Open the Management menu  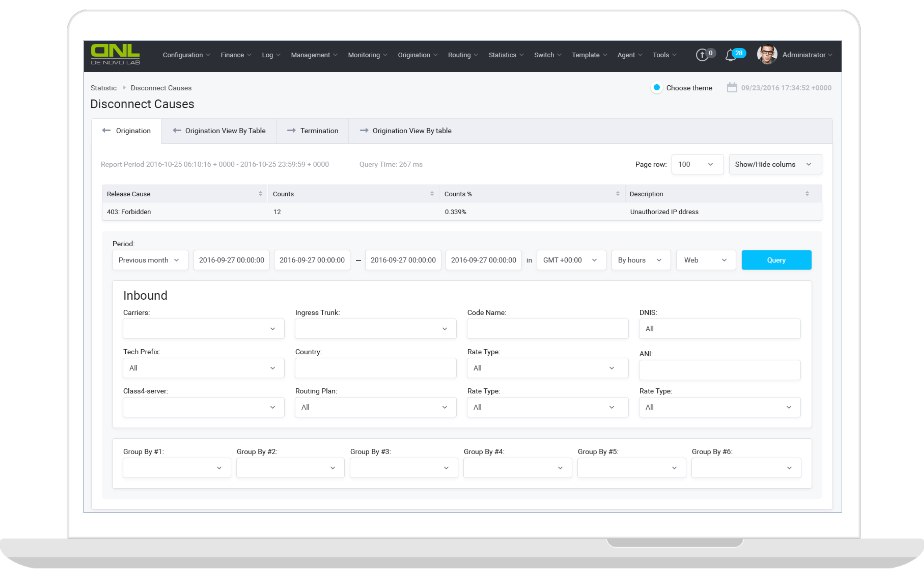[314, 55]
